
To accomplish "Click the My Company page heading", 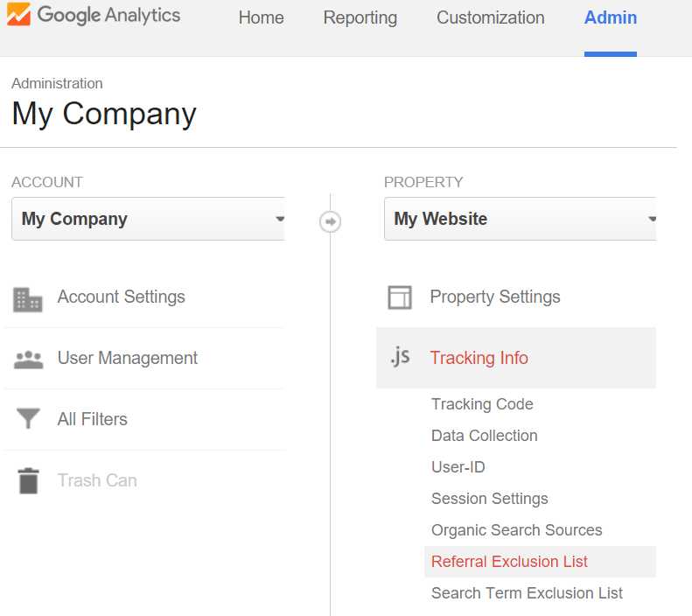I will tap(104, 114).
